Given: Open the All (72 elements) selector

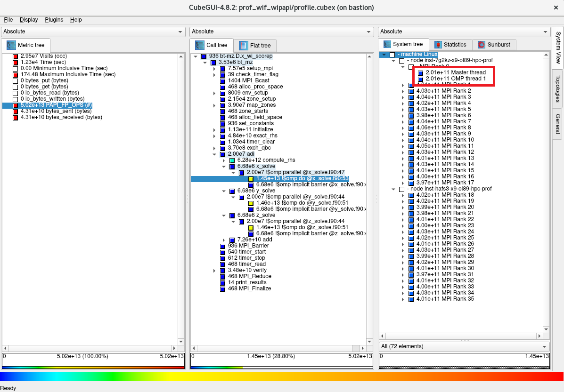Looking at the screenshot, I should (x=464, y=346).
